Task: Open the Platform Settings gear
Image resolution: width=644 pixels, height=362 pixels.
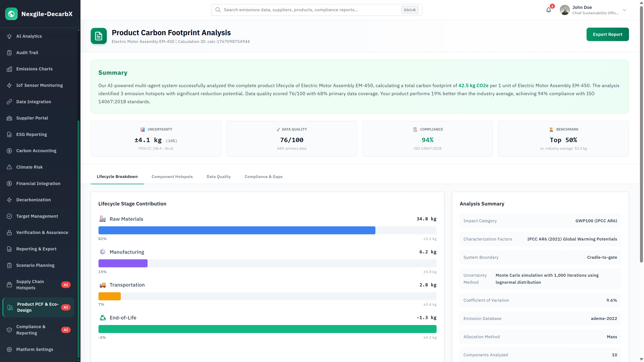Action: [9, 349]
